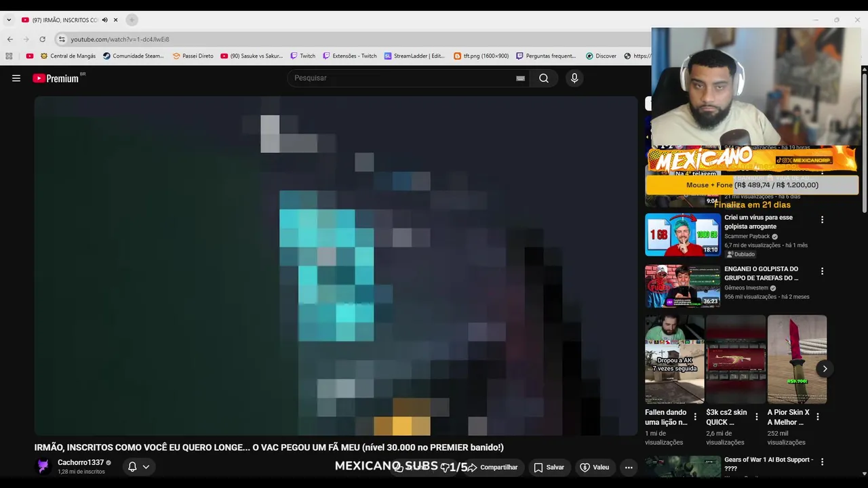
Task: Open the Comunidade Steam bookmark
Action: click(x=134, y=56)
